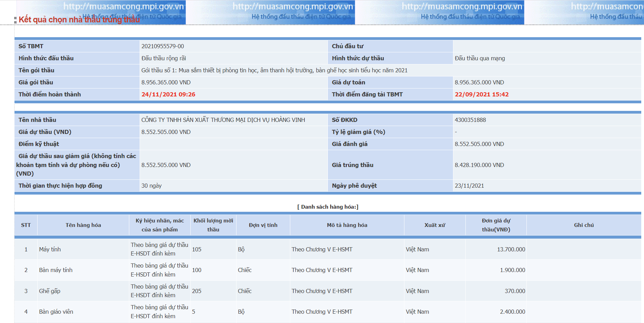
Task: Click the 'Bàn giáo viên' unit price 2.400.000
Action: tap(512, 312)
